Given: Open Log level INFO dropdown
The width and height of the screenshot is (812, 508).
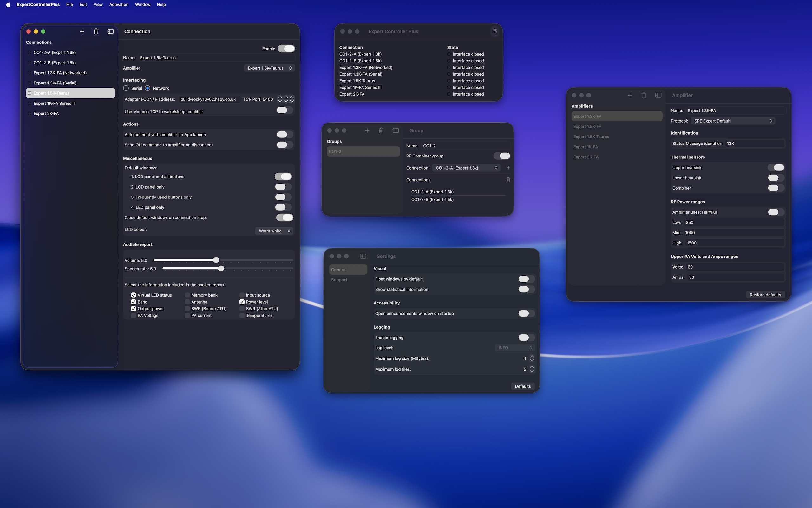Looking at the screenshot, I should click(514, 348).
